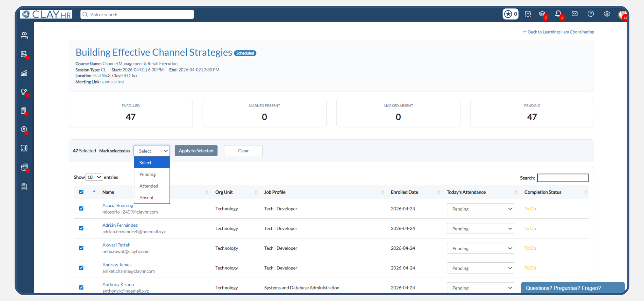The height and width of the screenshot is (301, 644).
Task: Click the Marked Absent 0 stat card
Action: pyautogui.click(x=398, y=113)
